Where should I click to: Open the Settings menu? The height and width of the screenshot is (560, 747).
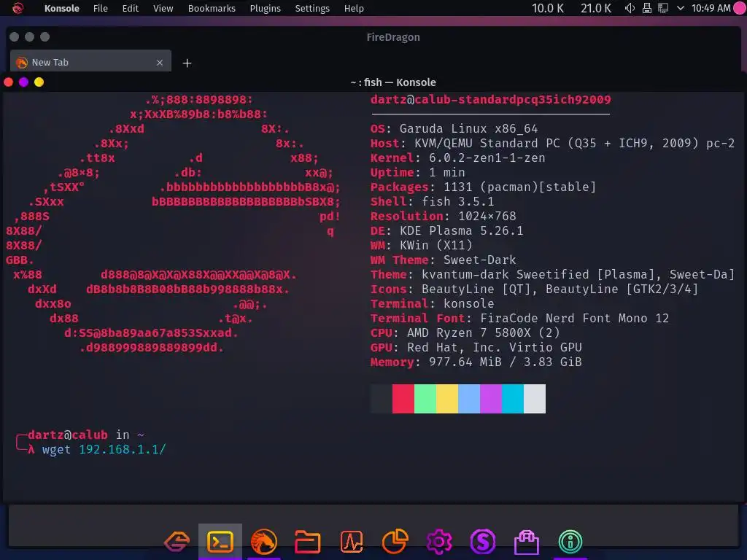[x=312, y=9]
